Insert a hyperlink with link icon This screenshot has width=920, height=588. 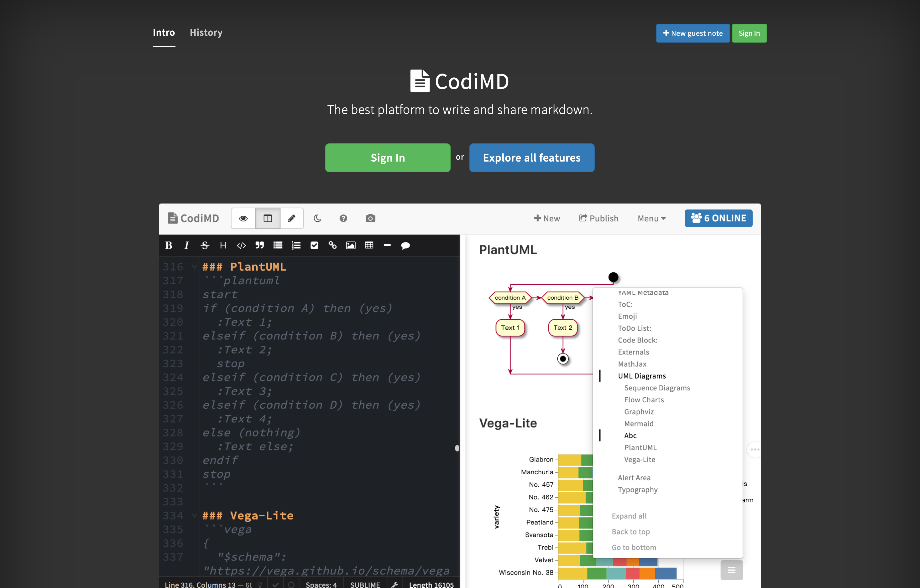tap(332, 245)
